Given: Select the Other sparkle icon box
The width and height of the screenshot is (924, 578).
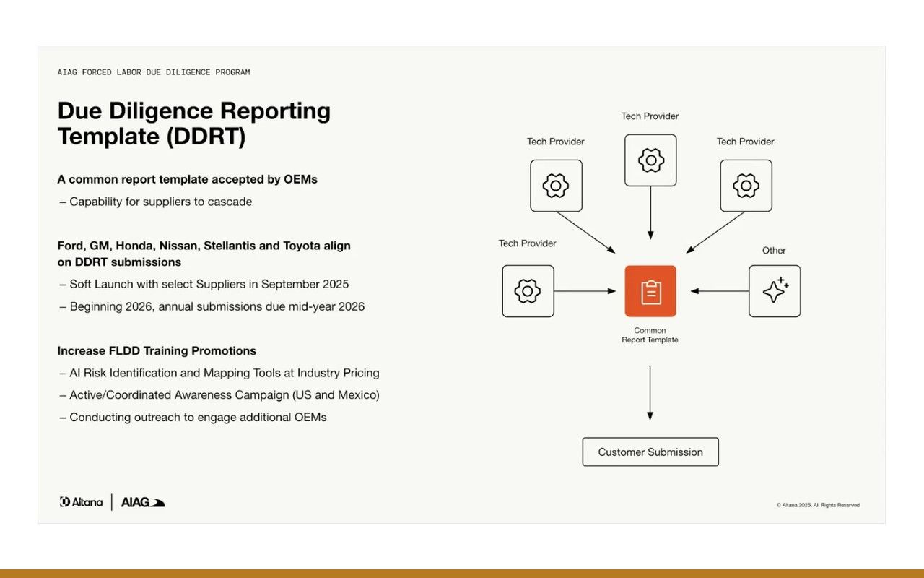Looking at the screenshot, I should [775, 291].
